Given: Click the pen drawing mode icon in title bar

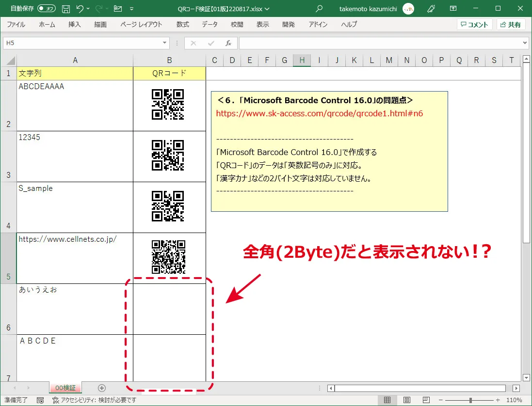Looking at the screenshot, I should tap(431, 9).
